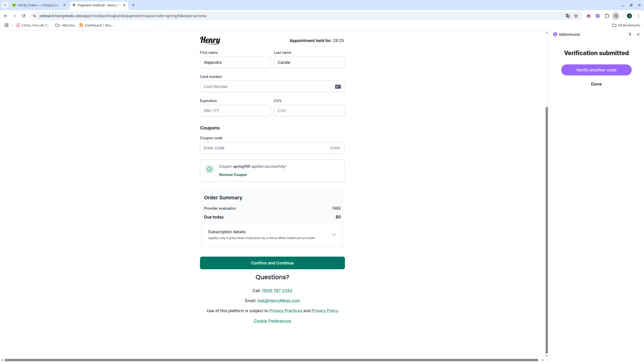
Task: Close the EditorAssist side panel
Action: click(638, 34)
